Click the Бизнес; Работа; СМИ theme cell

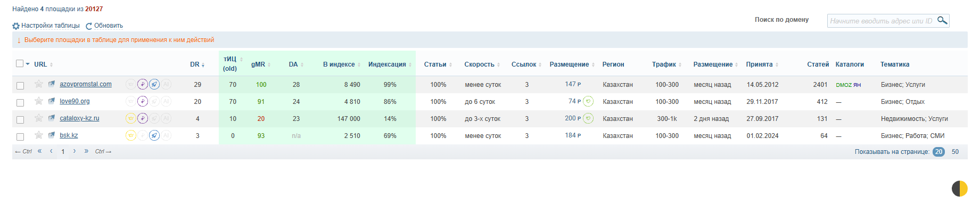912,136
